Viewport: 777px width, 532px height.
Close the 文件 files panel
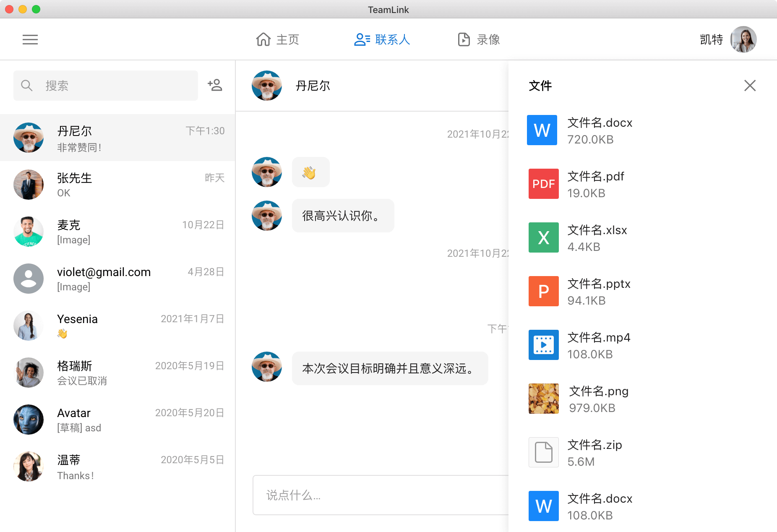750,86
